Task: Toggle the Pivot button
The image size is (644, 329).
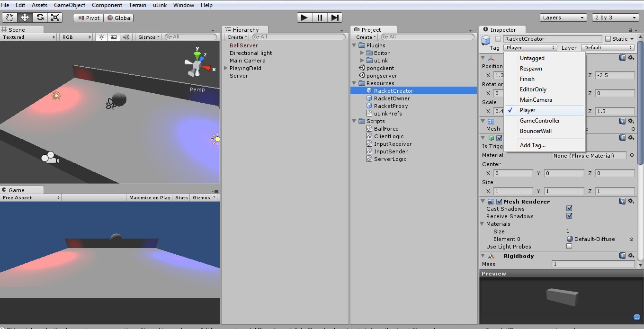Action: (x=89, y=18)
